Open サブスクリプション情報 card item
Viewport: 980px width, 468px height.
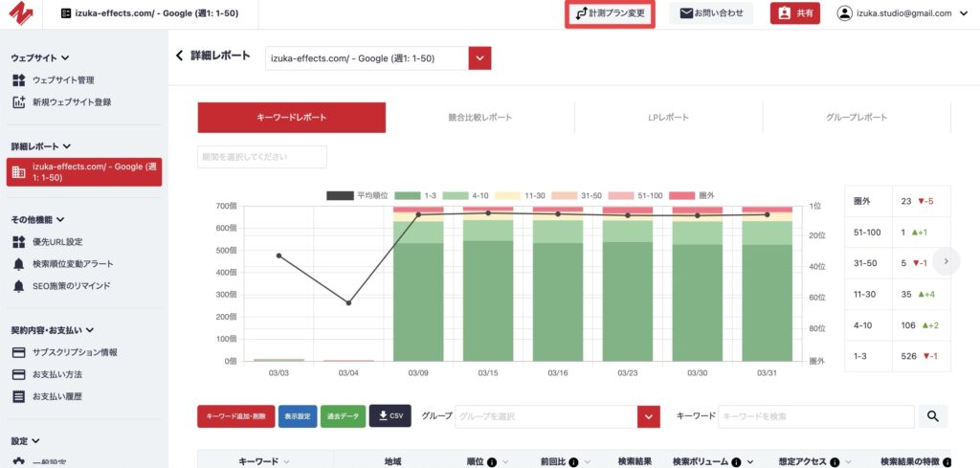pos(74,352)
